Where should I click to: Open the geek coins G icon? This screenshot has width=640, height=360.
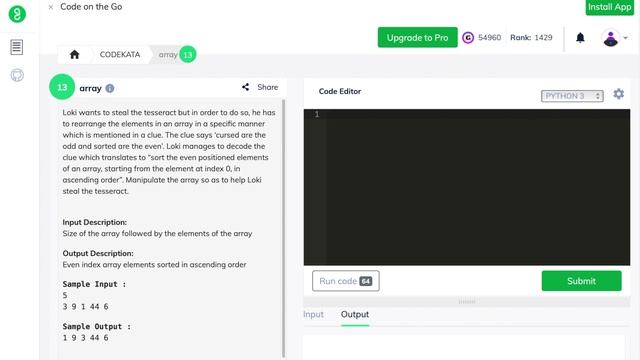pyautogui.click(x=468, y=38)
